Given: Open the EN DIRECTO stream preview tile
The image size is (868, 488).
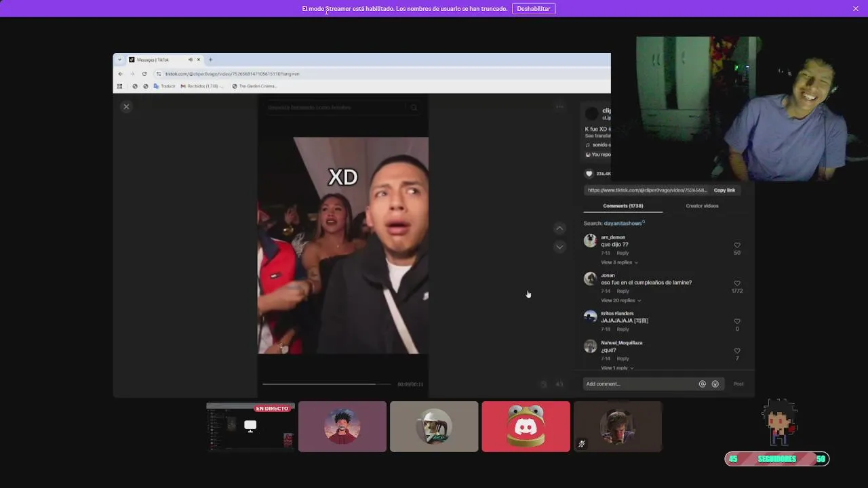Looking at the screenshot, I should [x=250, y=426].
